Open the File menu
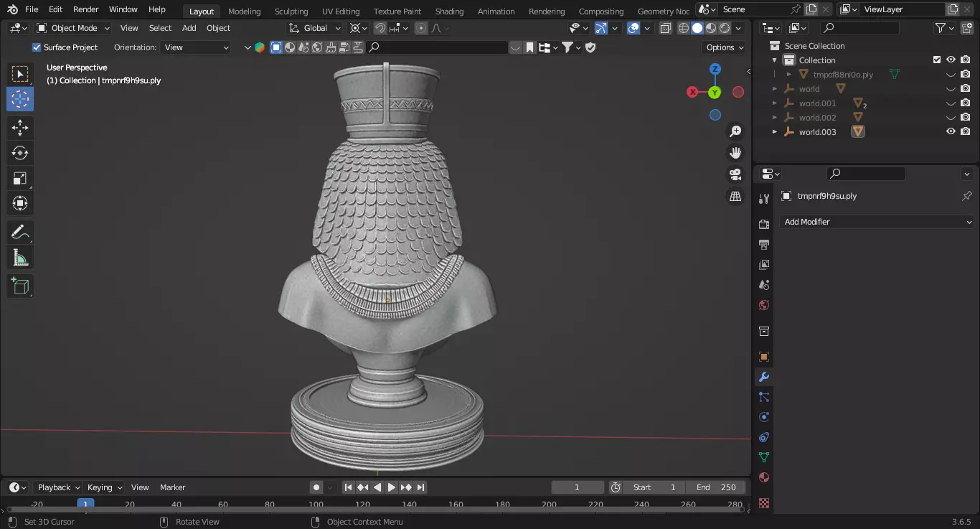Image resolution: width=980 pixels, height=529 pixels. coord(32,9)
